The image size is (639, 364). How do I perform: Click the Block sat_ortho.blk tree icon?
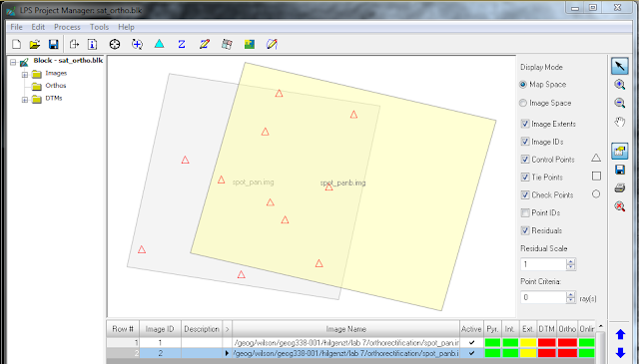(24, 62)
